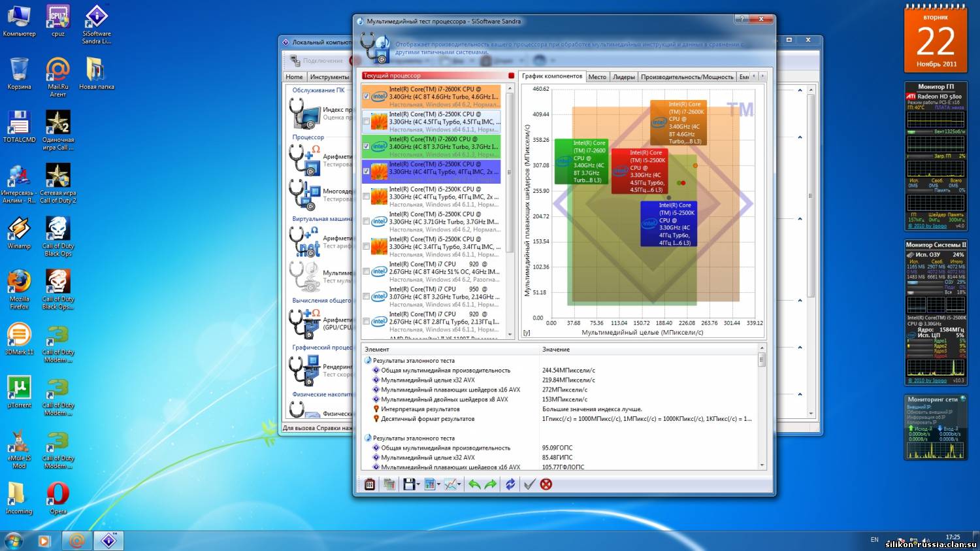Click the line graph icon in bottom toolbar

[x=451, y=484]
